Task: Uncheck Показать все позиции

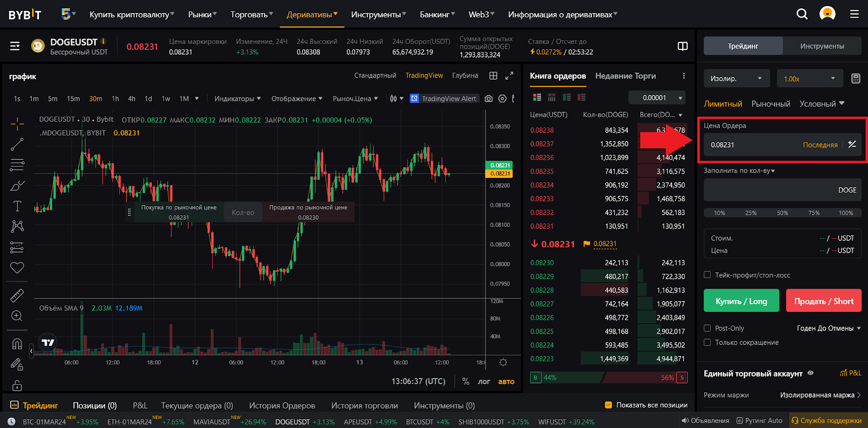Action: pos(608,405)
